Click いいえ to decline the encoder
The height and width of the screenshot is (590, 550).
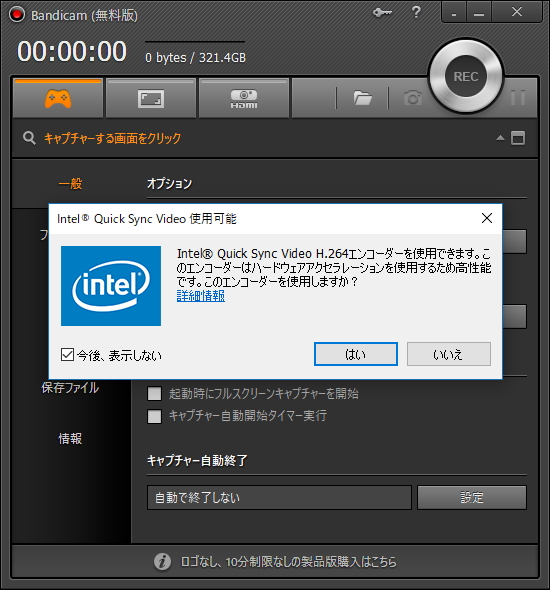point(449,354)
